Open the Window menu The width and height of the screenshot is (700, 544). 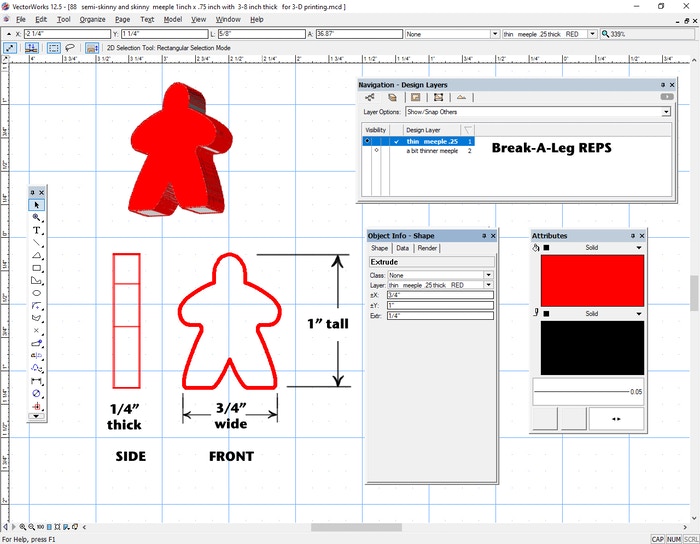click(x=228, y=20)
